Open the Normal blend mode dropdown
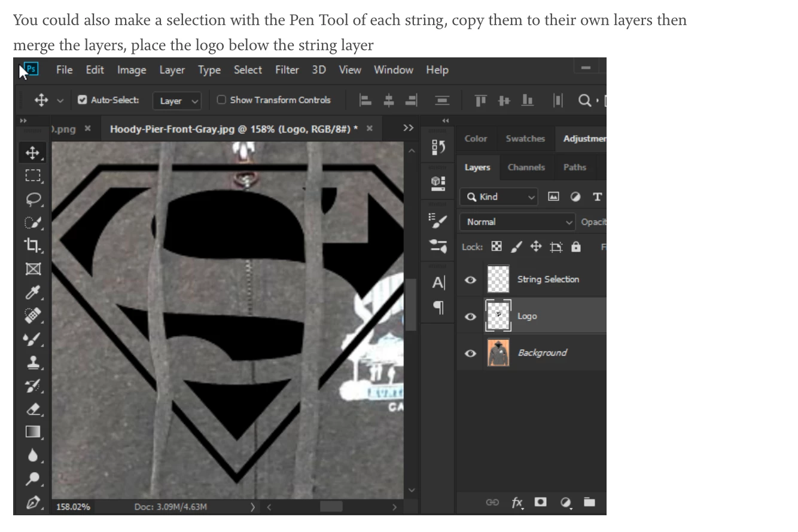Screen dimensions: 798x532 [517, 222]
